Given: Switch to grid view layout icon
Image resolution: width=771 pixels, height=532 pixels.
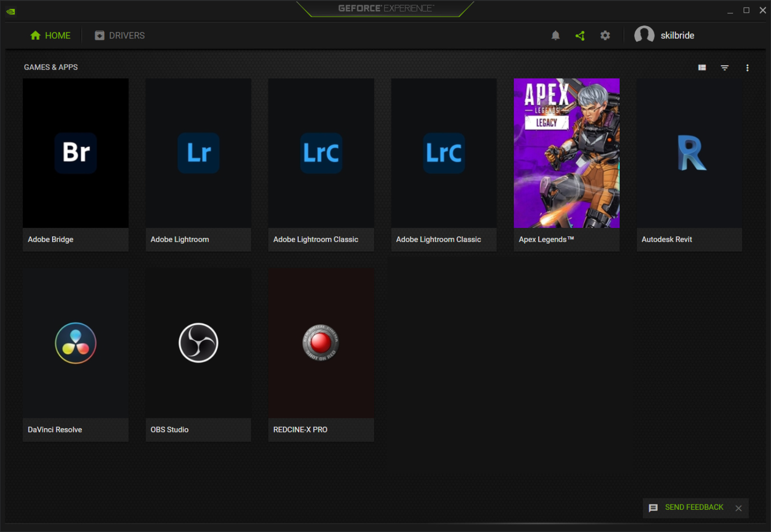Looking at the screenshot, I should (702, 68).
